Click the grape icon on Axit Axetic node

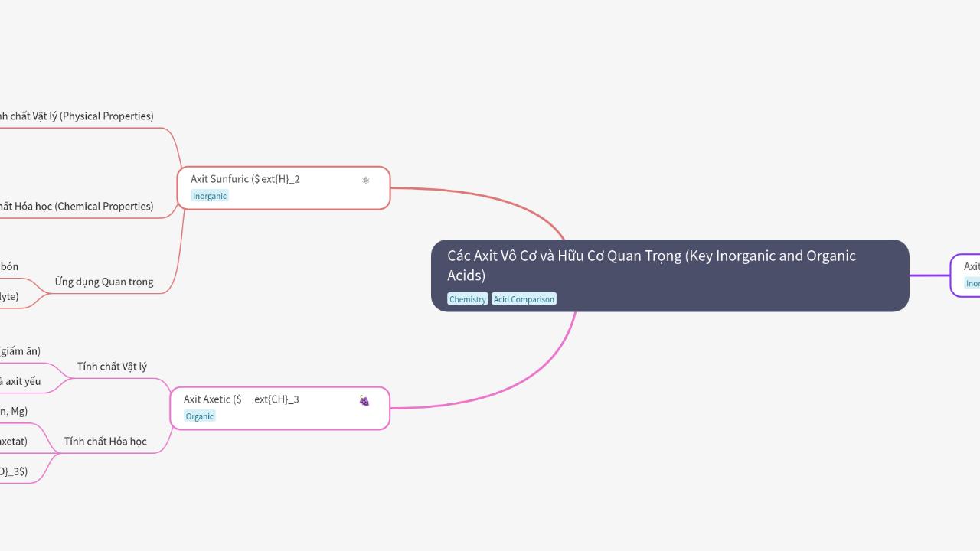364,400
